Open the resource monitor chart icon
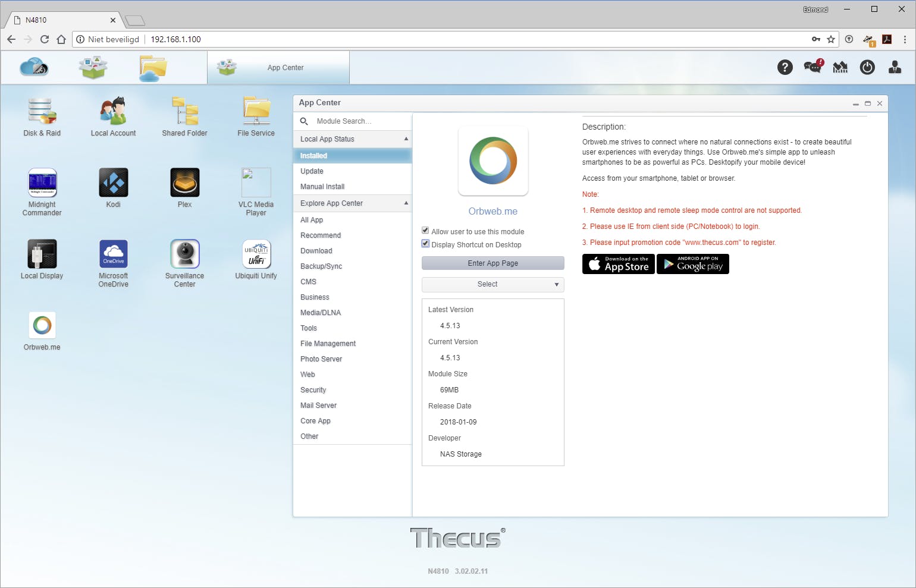Screen dimensions: 916x588 840,67
